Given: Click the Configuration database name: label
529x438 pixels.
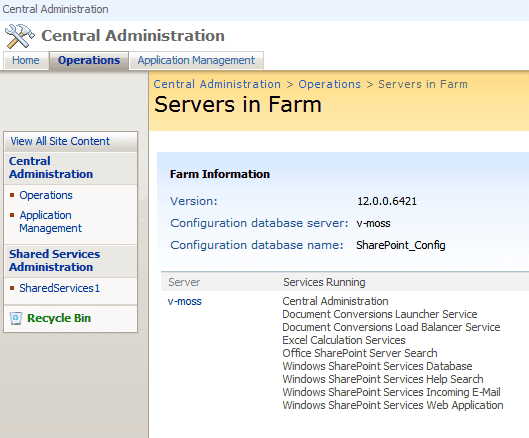Looking at the screenshot, I should (x=256, y=245).
